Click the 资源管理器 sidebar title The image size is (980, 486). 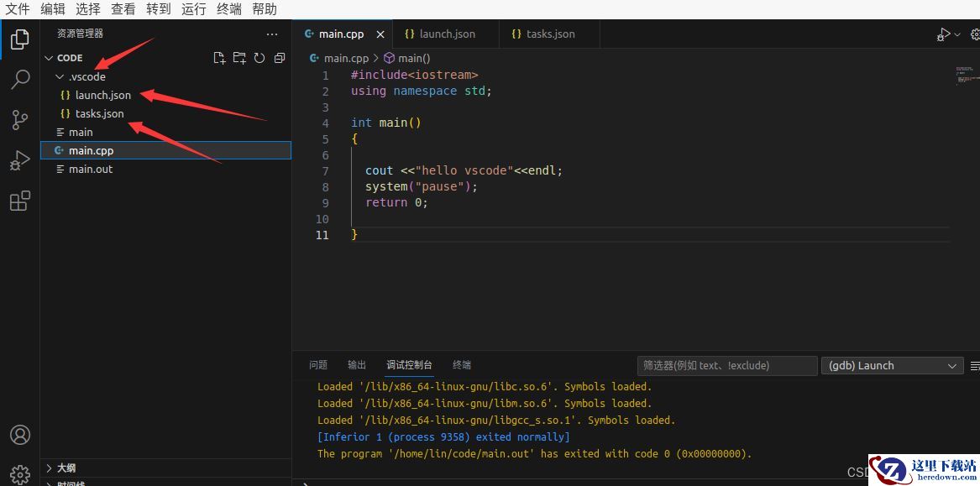point(80,34)
